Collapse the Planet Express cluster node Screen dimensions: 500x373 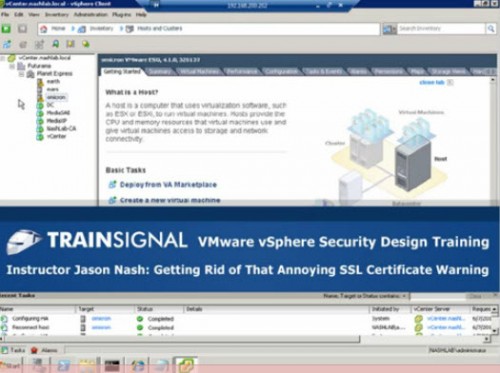[x=21, y=74]
